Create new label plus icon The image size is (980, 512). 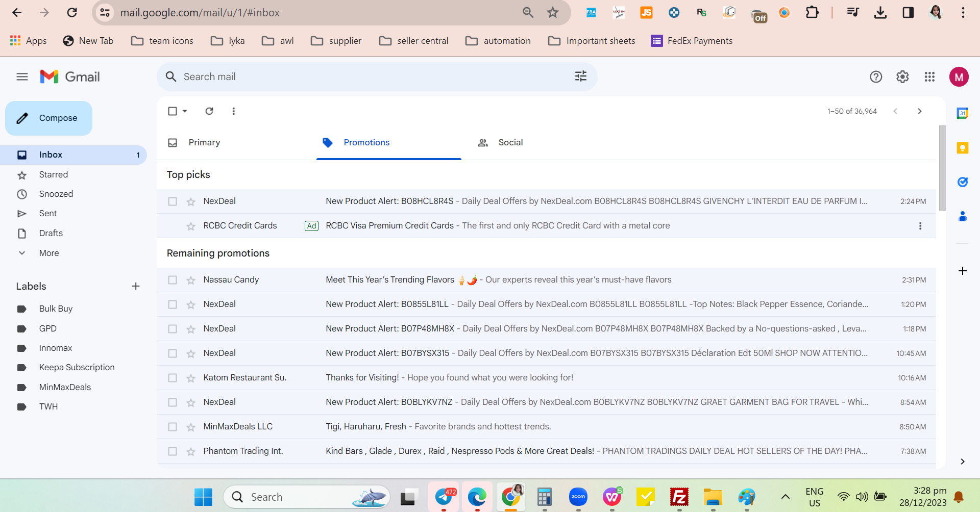click(x=136, y=286)
